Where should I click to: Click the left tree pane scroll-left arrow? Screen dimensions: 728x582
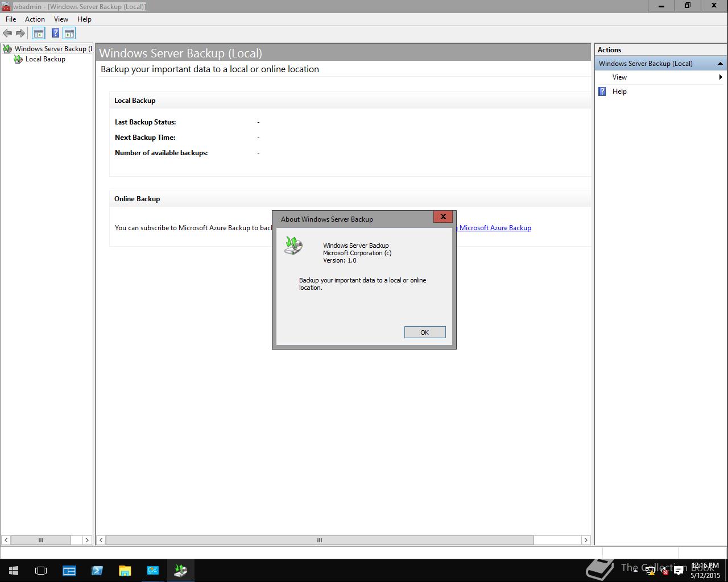point(6,541)
